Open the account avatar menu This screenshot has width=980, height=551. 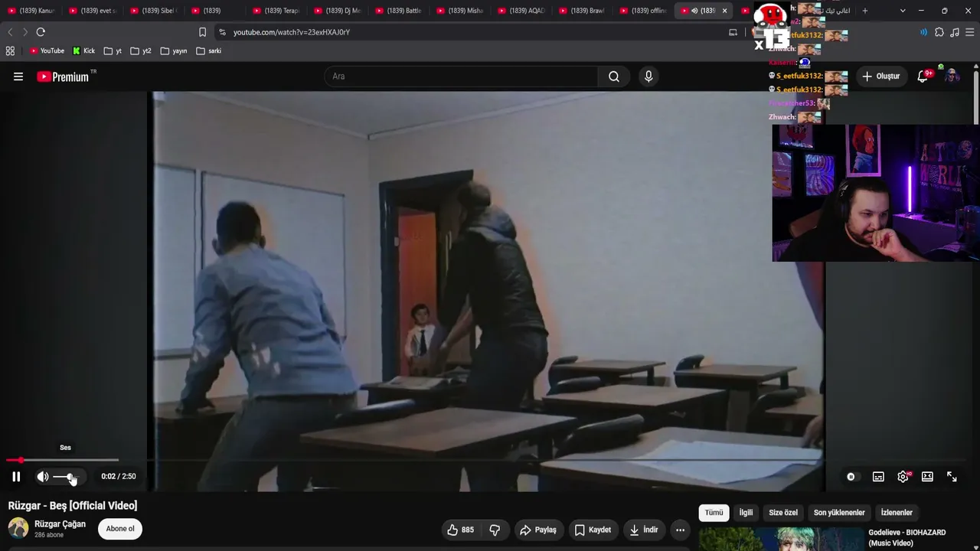(952, 76)
